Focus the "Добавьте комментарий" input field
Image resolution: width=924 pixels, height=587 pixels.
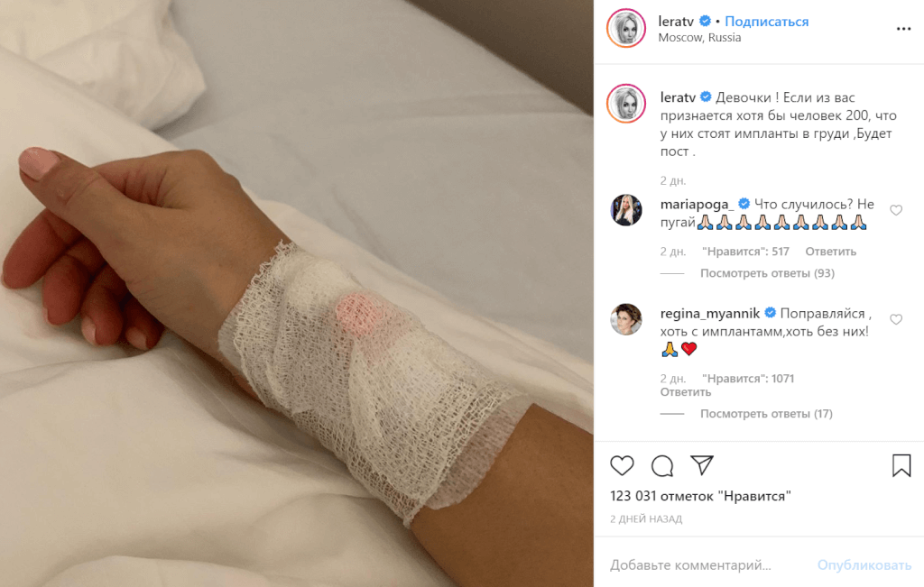pyautogui.click(x=707, y=565)
